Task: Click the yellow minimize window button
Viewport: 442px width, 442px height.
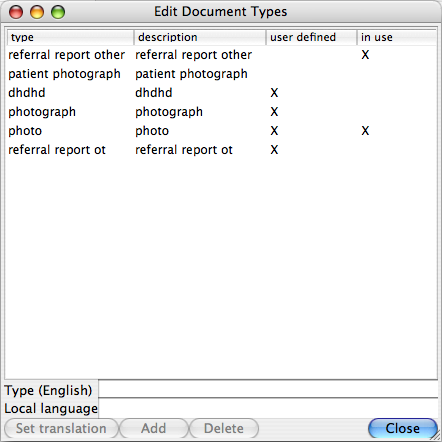Action: (x=37, y=12)
